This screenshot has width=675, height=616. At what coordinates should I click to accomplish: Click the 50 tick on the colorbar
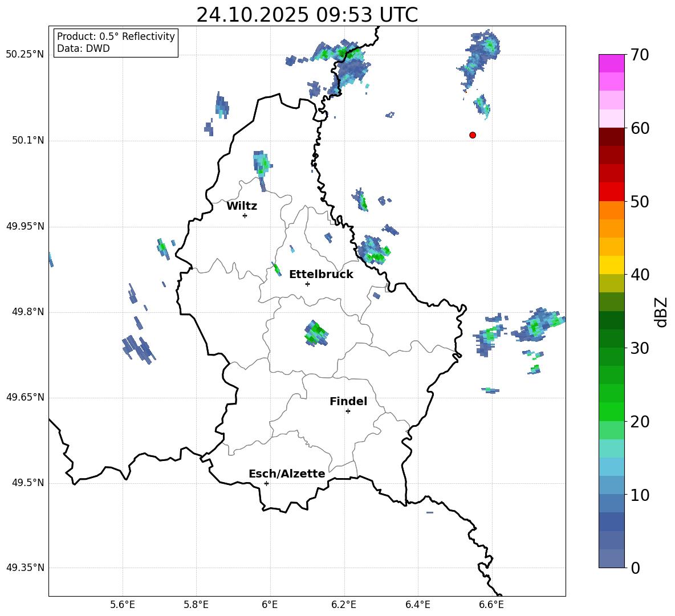coord(640,202)
